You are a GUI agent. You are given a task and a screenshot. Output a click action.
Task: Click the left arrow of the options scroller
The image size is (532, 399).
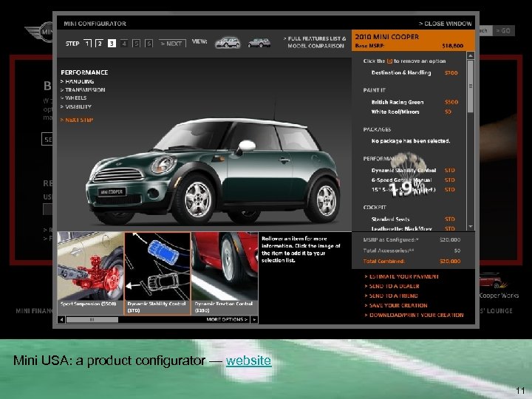tap(61, 320)
